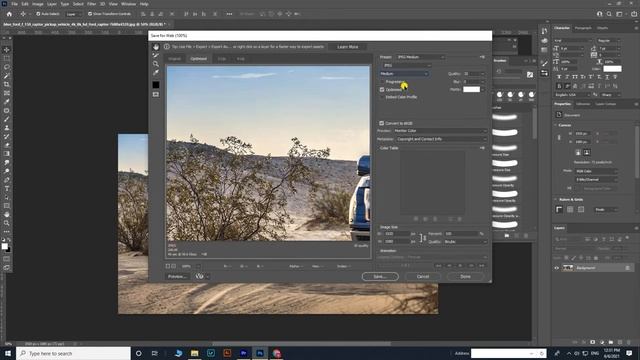
Task: Open the optimize menu icon beside Preset
Action: tap(482, 57)
